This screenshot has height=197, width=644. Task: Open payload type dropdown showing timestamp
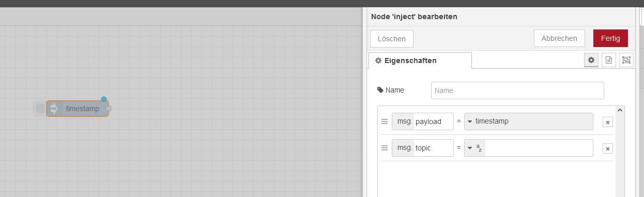pyautogui.click(x=528, y=122)
